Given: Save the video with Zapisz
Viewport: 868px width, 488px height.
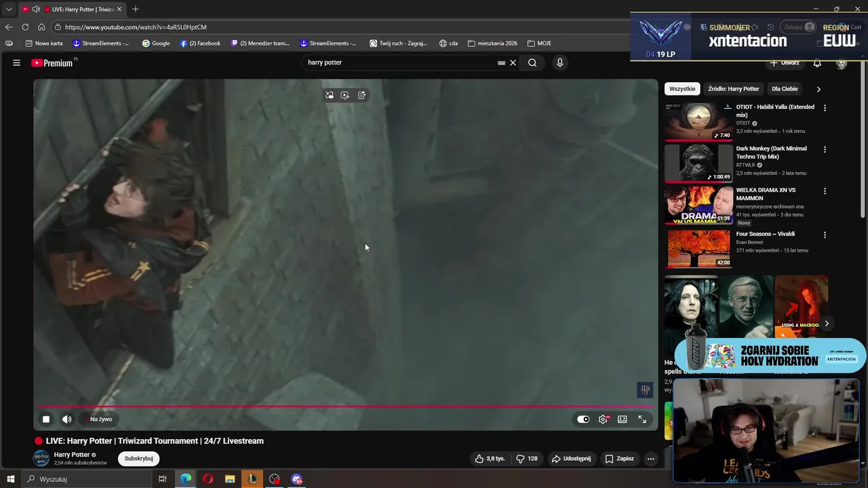Looking at the screenshot, I should point(619,459).
